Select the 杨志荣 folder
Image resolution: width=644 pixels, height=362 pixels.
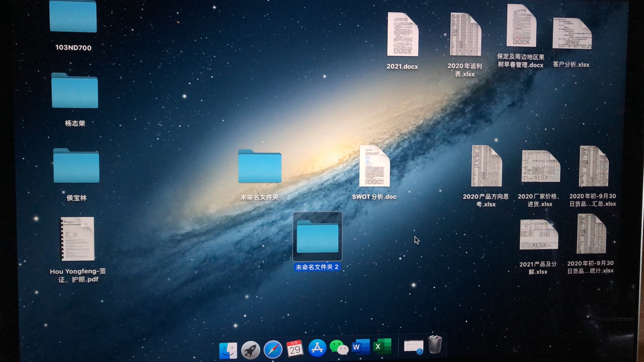pyautogui.click(x=75, y=91)
